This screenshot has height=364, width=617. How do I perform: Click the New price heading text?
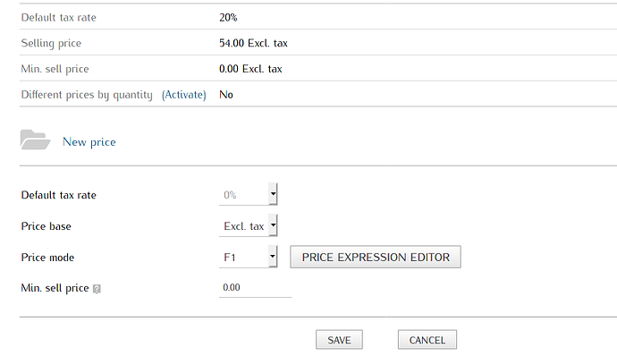click(89, 141)
